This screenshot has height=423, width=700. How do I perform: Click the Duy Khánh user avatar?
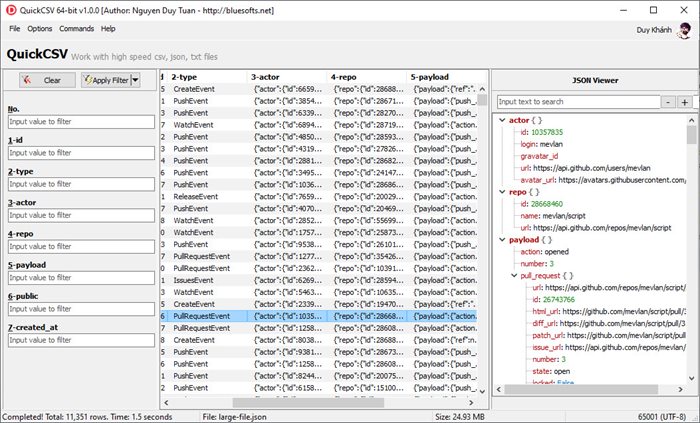pyautogui.click(x=684, y=30)
